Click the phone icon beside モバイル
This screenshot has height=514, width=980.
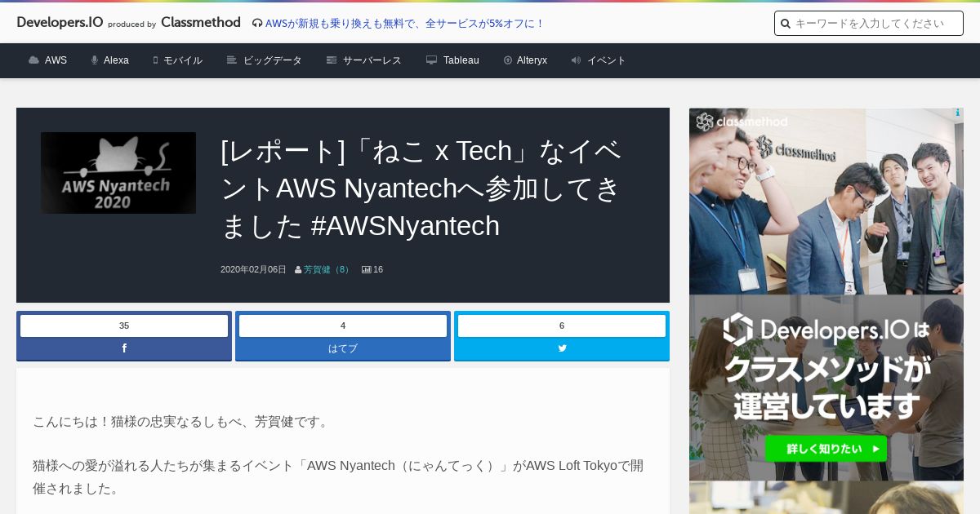[x=155, y=60]
